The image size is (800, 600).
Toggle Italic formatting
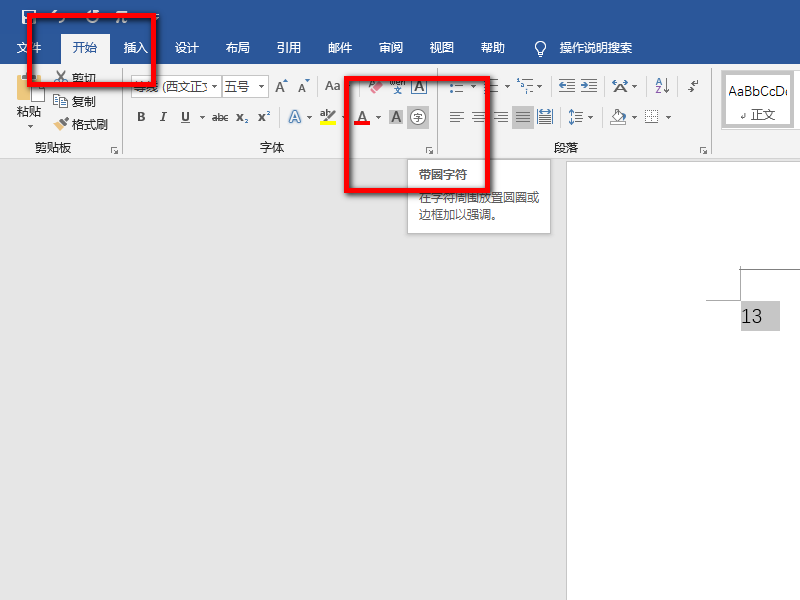click(163, 117)
